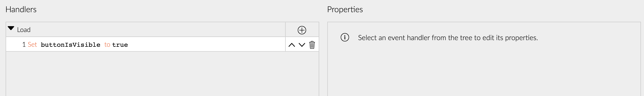This screenshot has height=96, width=644.
Task: Click the buttonIsVisible variable name
Action: click(70, 45)
